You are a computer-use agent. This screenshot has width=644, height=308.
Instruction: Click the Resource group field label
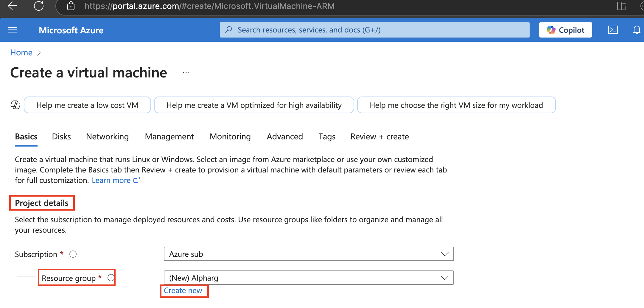[x=69, y=278]
